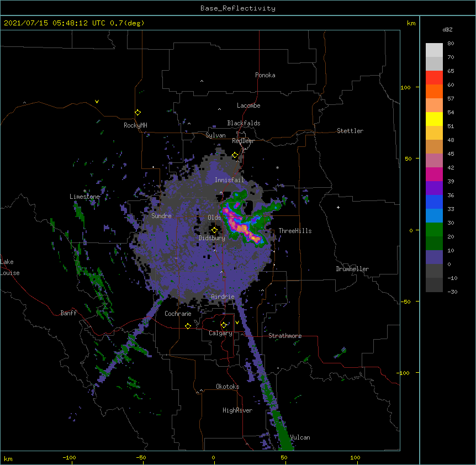Click the dBZ legend heading
476x465 pixels.
point(447,29)
